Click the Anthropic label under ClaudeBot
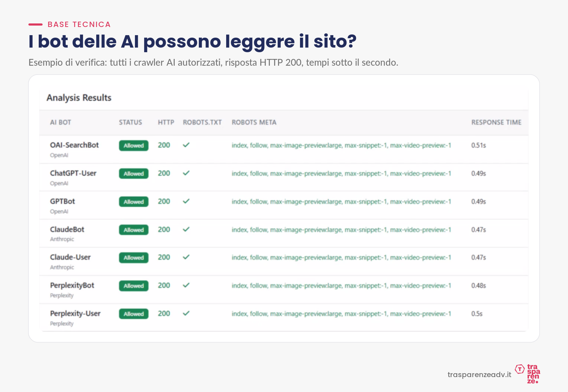568x392 pixels. (x=62, y=239)
